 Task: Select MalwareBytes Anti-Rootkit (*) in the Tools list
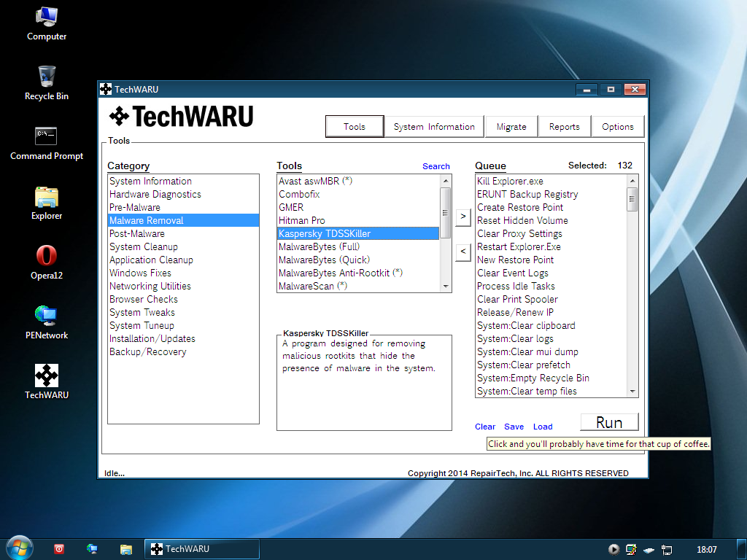coord(358,273)
